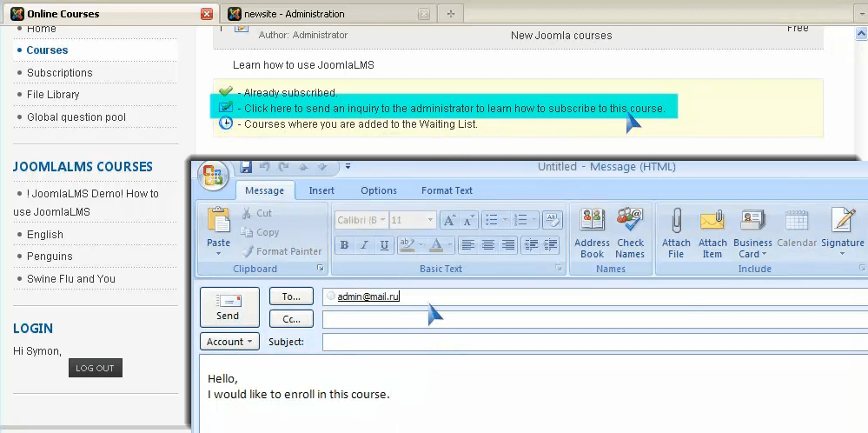Open the font size 11 dropdown
868x433 pixels.
click(429, 220)
